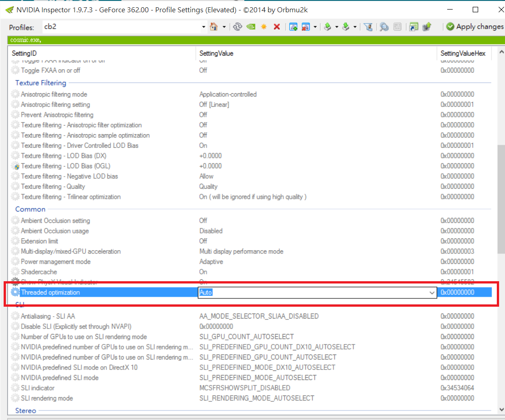Click MCSFRSHOWSPLIT_DISABLED value of SLI indicator
This screenshot has width=505, height=420.
pos(245,388)
